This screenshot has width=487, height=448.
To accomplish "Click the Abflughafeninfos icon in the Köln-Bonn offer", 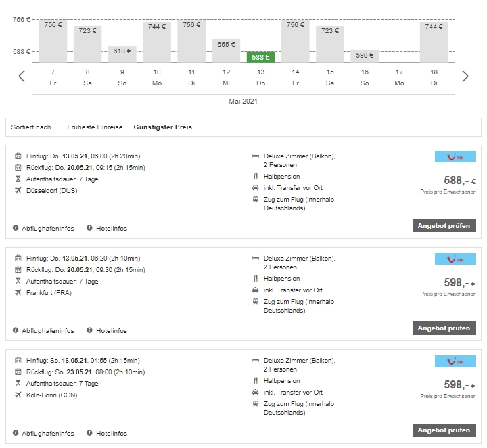I will point(16,433).
